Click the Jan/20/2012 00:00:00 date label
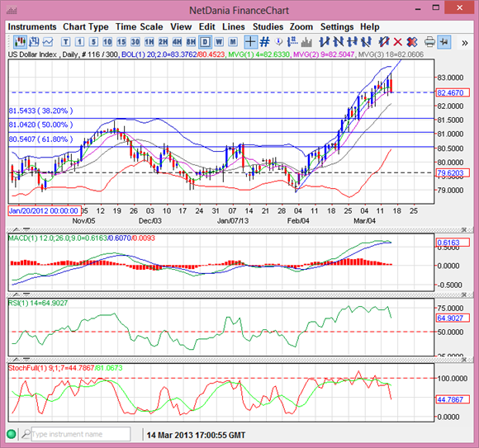479x448 pixels. pos(45,211)
